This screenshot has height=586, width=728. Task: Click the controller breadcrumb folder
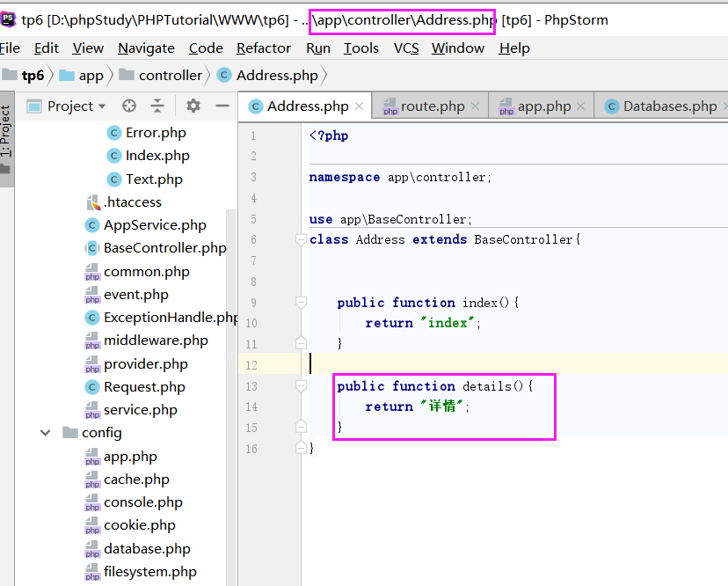coord(170,76)
